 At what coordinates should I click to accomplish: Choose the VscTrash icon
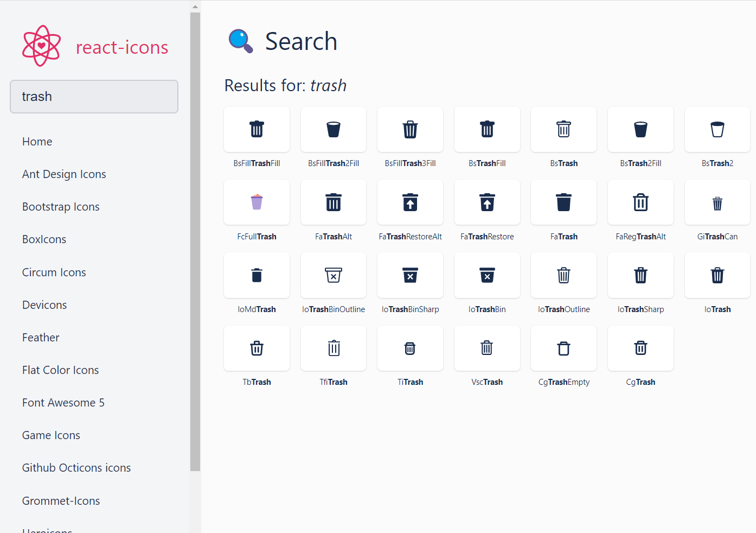tap(487, 348)
